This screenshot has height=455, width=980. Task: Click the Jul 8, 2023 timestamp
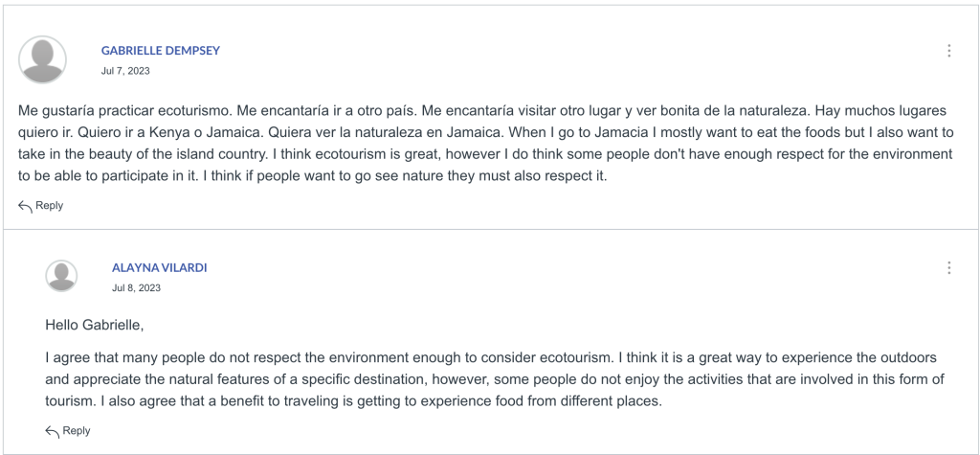pyautogui.click(x=136, y=288)
